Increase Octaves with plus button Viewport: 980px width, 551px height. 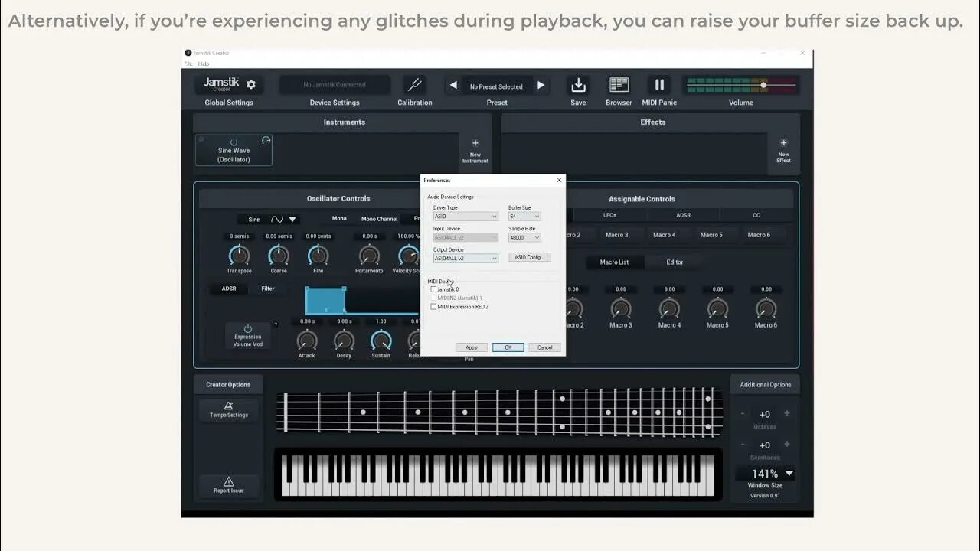point(786,413)
